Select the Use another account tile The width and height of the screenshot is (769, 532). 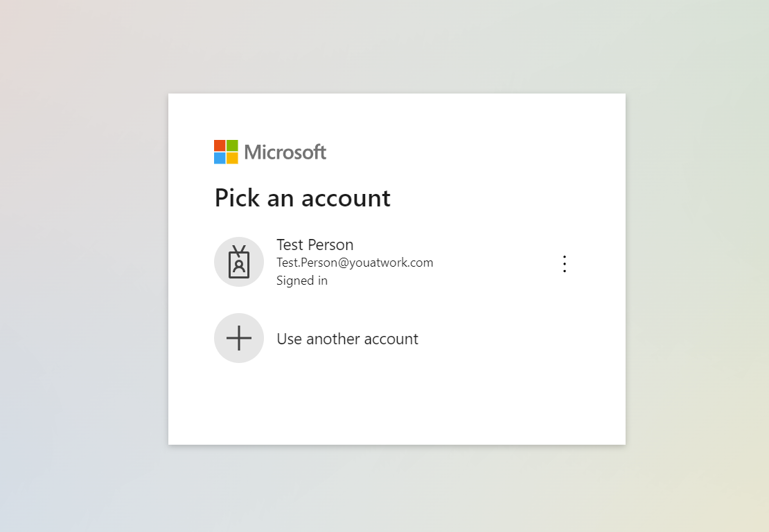click(x=397, y=338)
